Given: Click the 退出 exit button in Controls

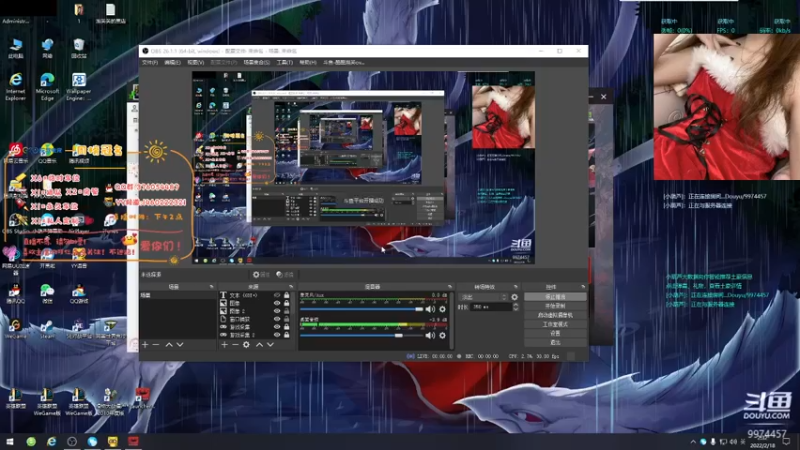Looking at the screenshot, I should point(555,342).
